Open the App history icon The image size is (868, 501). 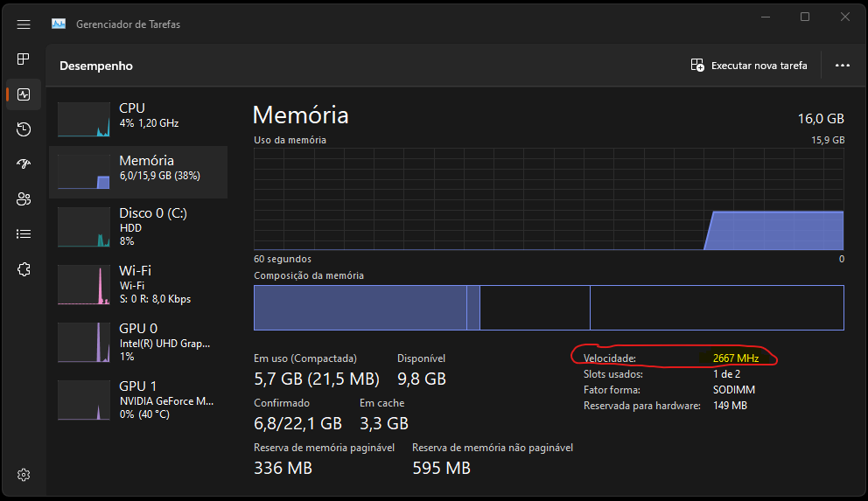(x=24, y=129)
